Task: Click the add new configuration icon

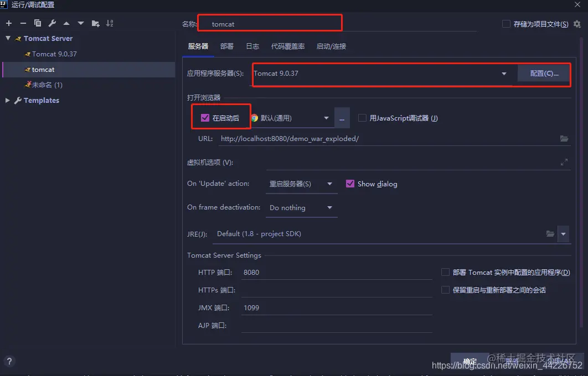Action: (9, 23)
